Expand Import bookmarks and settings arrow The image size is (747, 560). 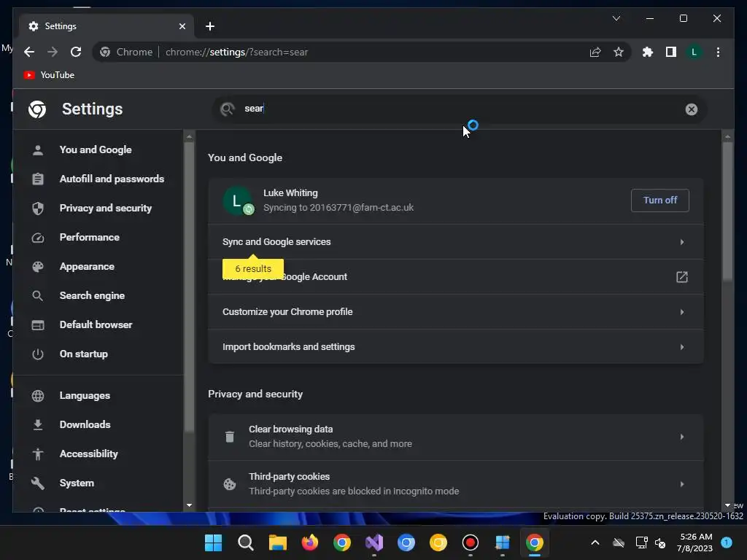coord(682,347)
